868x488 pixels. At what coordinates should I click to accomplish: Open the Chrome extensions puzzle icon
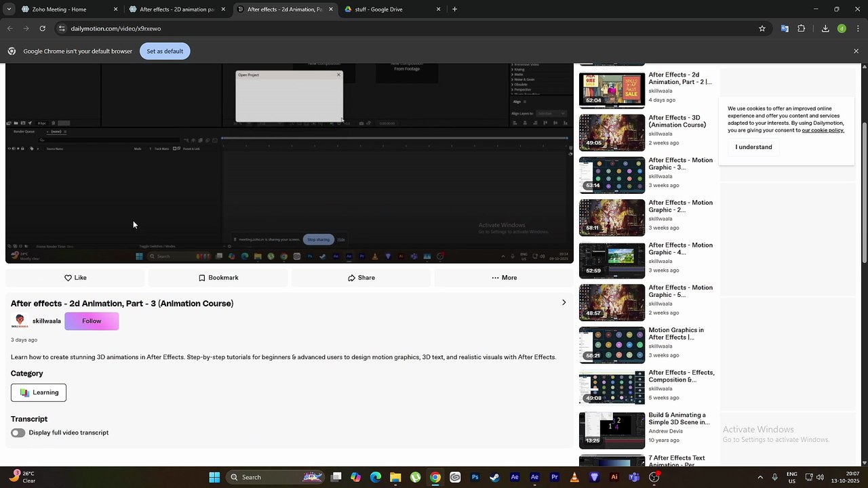[x=802, y=28]
